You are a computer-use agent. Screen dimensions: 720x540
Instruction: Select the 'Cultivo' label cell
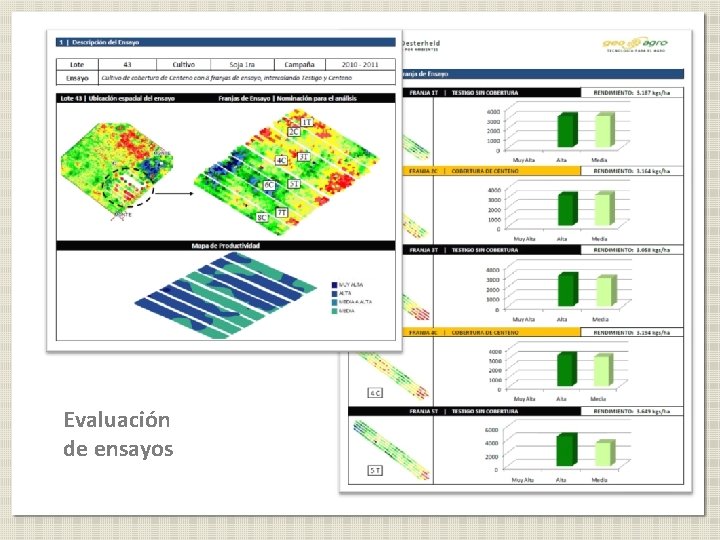pyautogui.click(x=184, y=64)
